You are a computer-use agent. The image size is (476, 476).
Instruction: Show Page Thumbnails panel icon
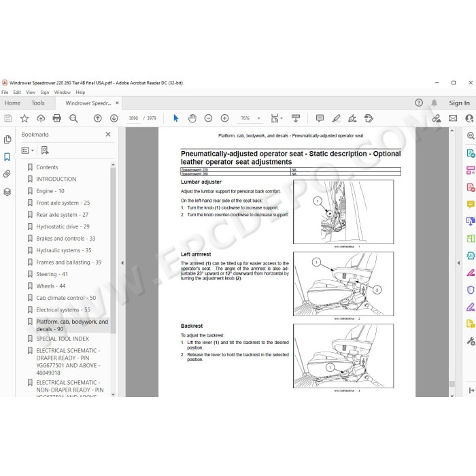[7, 139]
